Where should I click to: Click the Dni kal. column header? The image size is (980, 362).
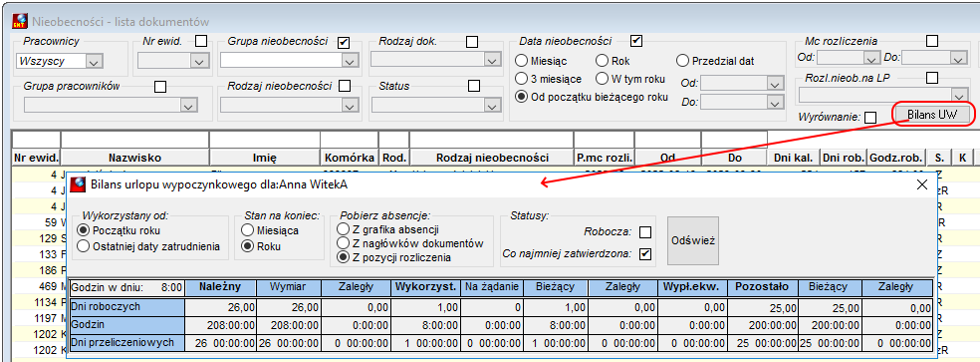793,158
